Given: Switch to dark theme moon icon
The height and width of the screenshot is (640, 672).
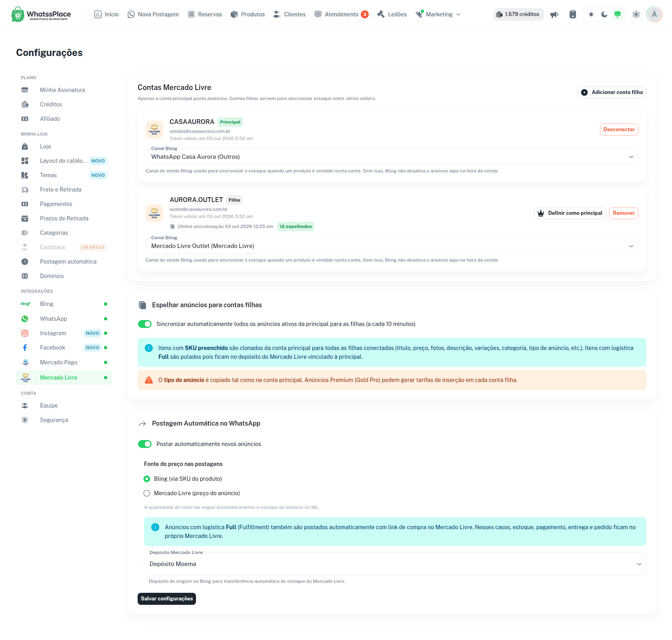Looking at the screenshot, I should (604, 14).
